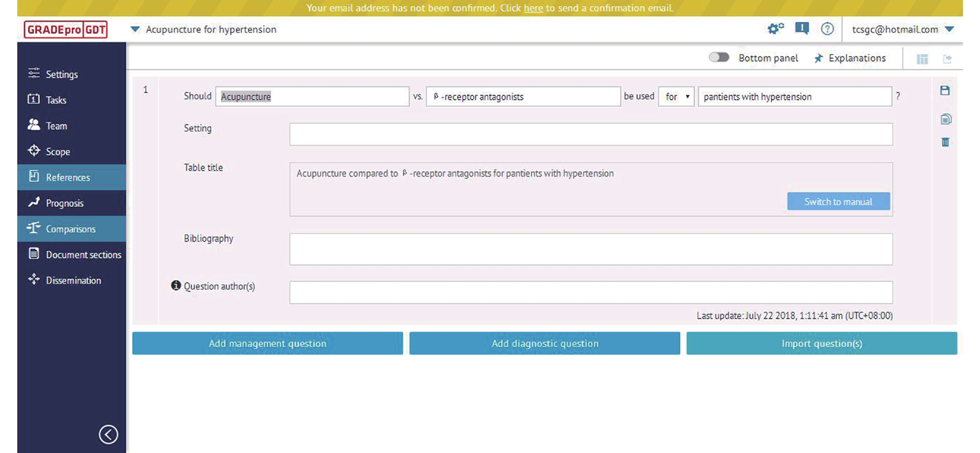The width and height of the screenshot is (980, 453).
Task: Click the Tasks calendar icon in sidebar
Action: (x=33, y=99)
